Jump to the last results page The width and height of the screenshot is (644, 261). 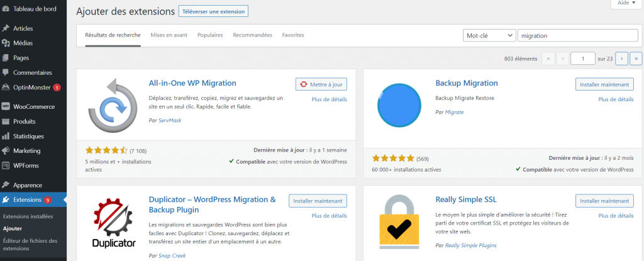coord(635,58)
